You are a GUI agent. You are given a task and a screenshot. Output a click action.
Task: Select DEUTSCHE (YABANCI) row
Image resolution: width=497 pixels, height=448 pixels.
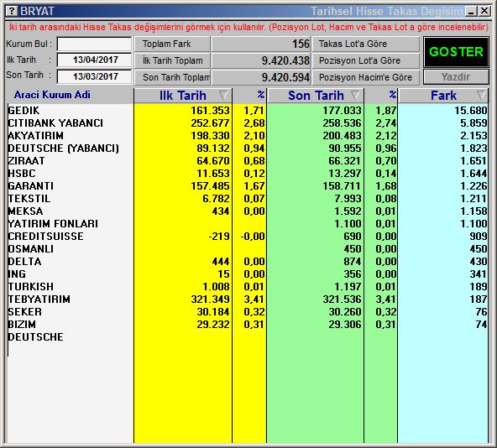(x=64, y=148)
